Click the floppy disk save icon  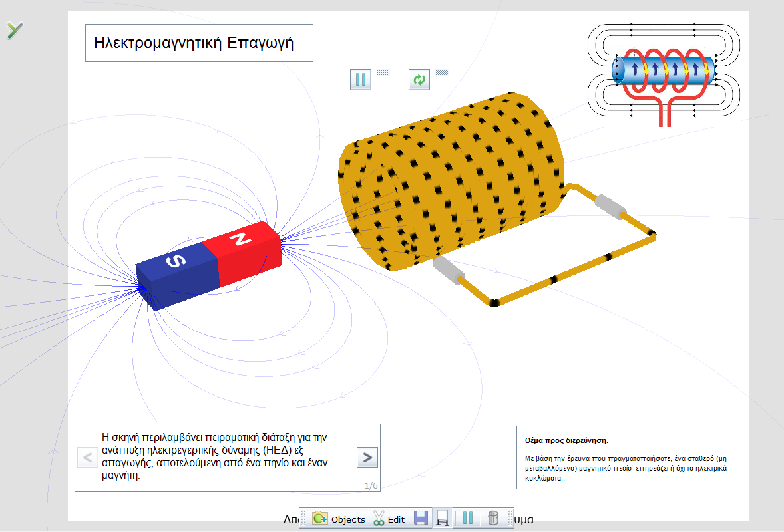(421, 518)
